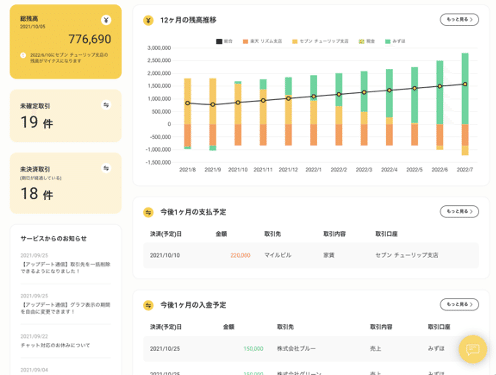Click the 金額 column header in 支払予定
This screenshot has width=496, height=375.
pyautogui.click(x=221, y=234)
